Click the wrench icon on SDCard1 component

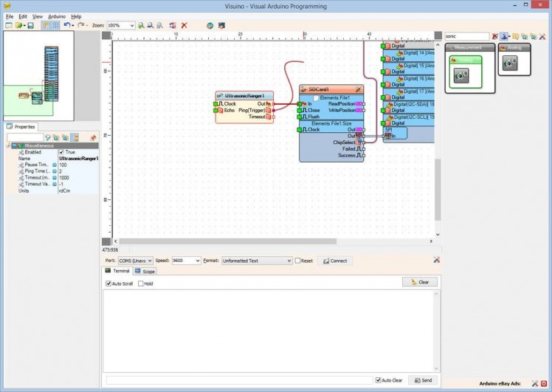[x=358, y=89]
